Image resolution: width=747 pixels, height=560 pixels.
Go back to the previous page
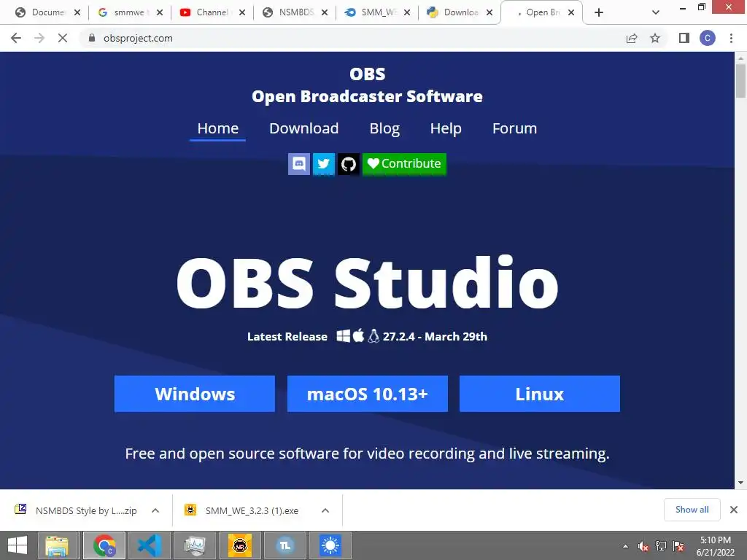(16, 38)
